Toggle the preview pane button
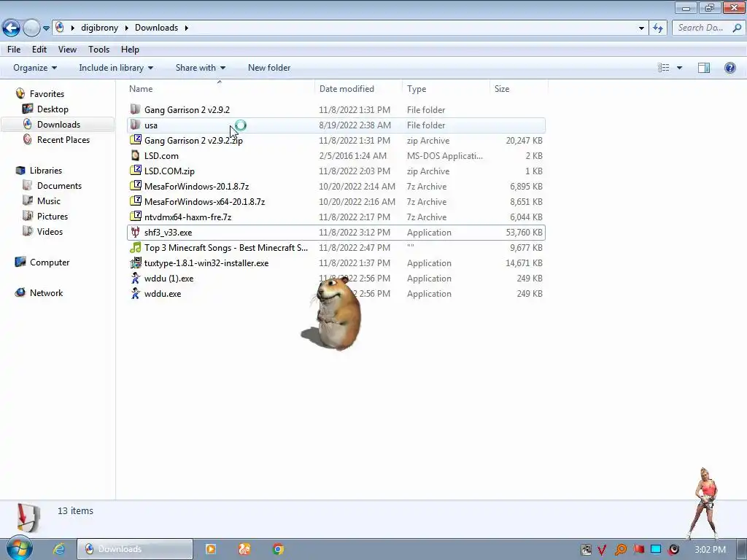747x560 pixels. pyautogui.click(x=704, y=68)
